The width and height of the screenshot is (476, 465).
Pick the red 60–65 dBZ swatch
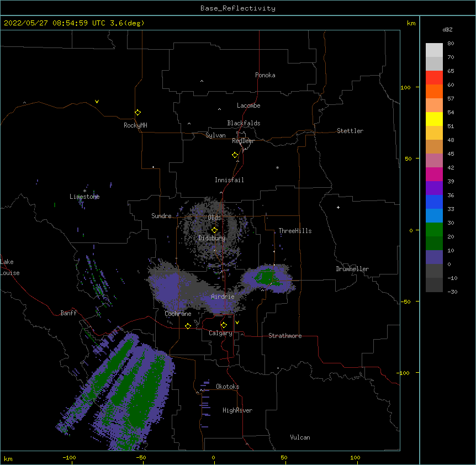[434, 78]
